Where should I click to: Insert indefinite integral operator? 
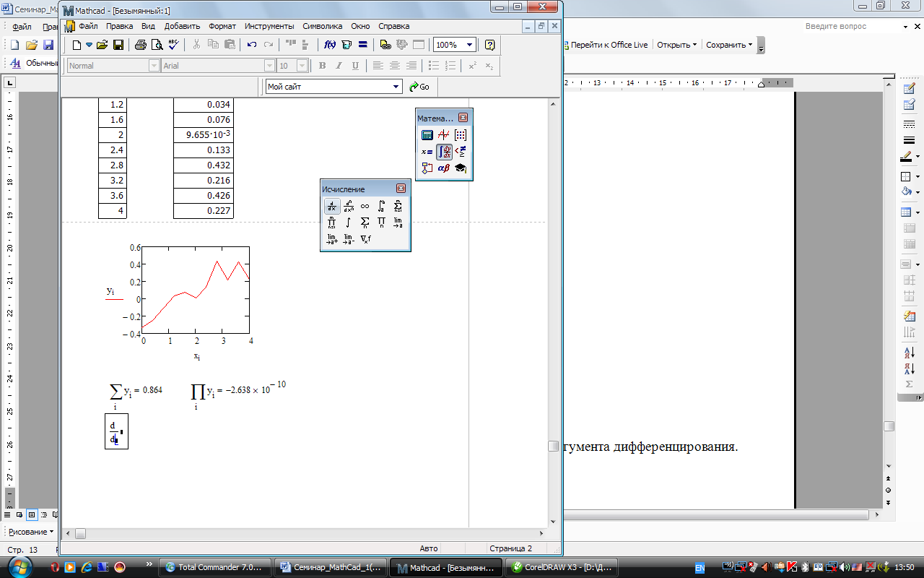(349, 223)
